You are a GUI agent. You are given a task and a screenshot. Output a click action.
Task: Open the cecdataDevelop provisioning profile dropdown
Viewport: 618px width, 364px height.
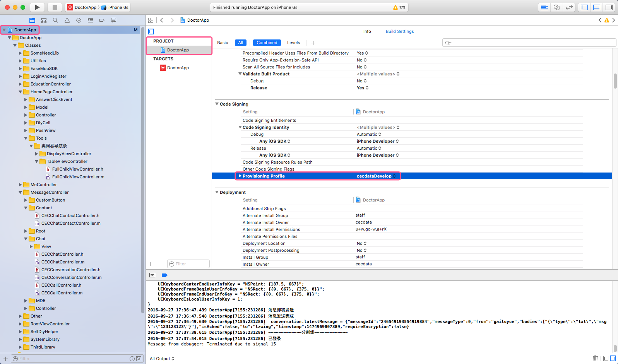pos(376,176)
